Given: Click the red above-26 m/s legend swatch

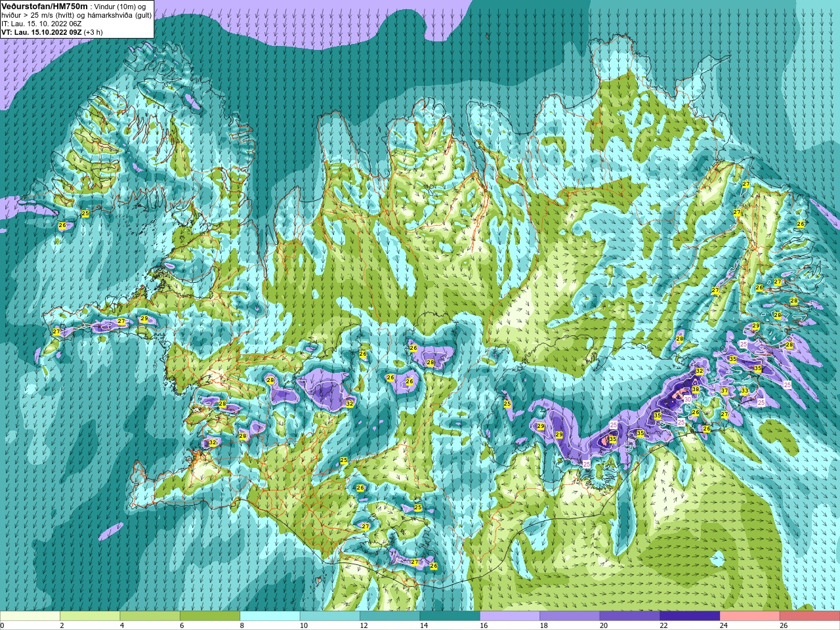Looking at the screenshot, I should pos(810,616).
